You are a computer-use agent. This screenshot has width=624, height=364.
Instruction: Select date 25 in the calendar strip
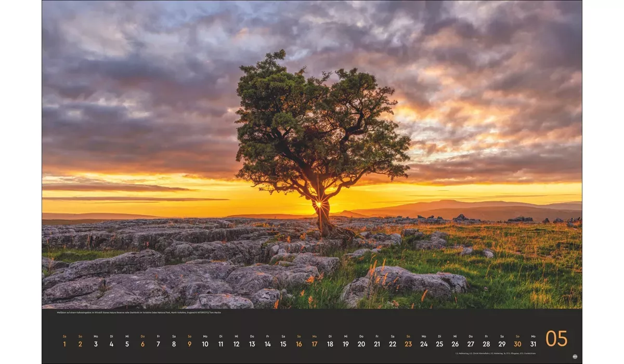point(439,344)
